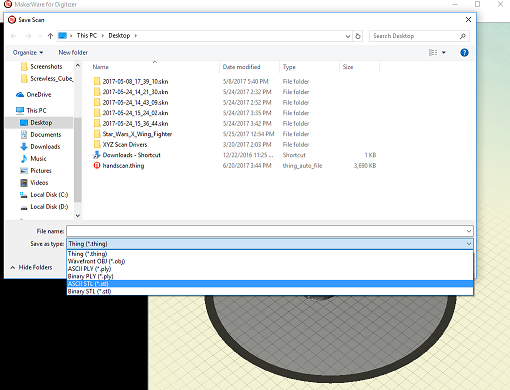Viewport: 510px width, 390px height.
Task: Open the dialog help button
Action: point(464,52)
